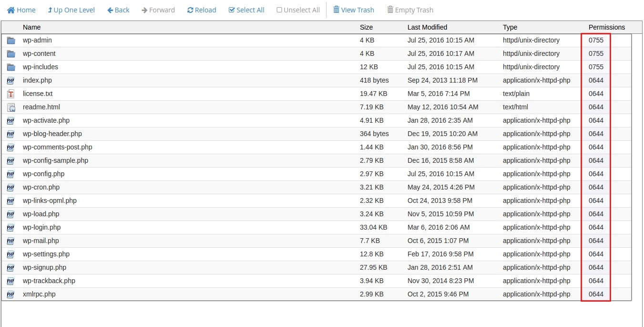Sort by Permissions column header
The width and height of the screenshot is (644, 327).
click(x=606, y=27)
